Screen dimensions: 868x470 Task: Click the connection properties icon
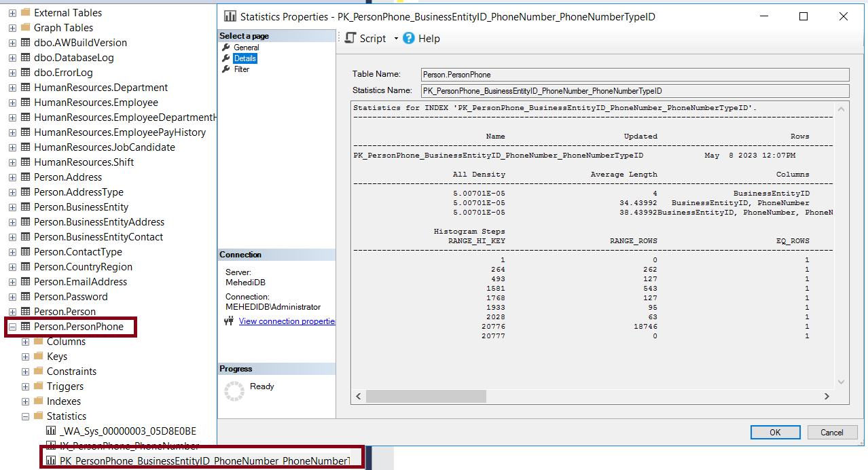point(229,321)
